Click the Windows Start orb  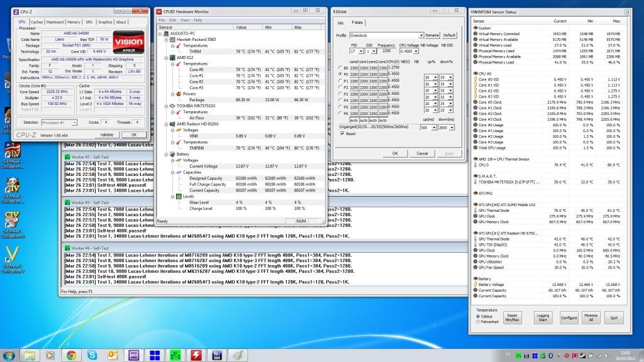pos(9,354)
